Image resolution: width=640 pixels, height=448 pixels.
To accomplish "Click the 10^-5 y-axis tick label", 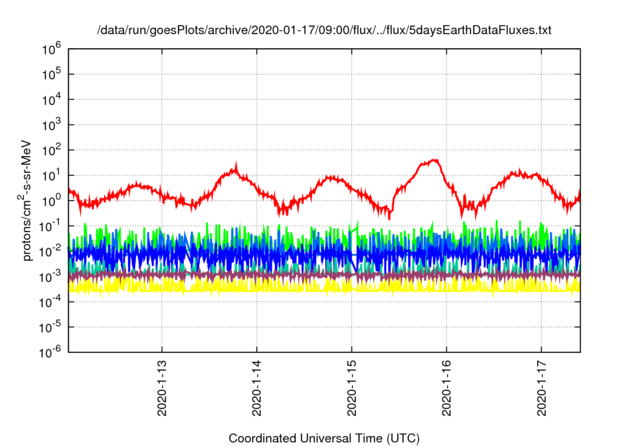I will tap(50, 327).
